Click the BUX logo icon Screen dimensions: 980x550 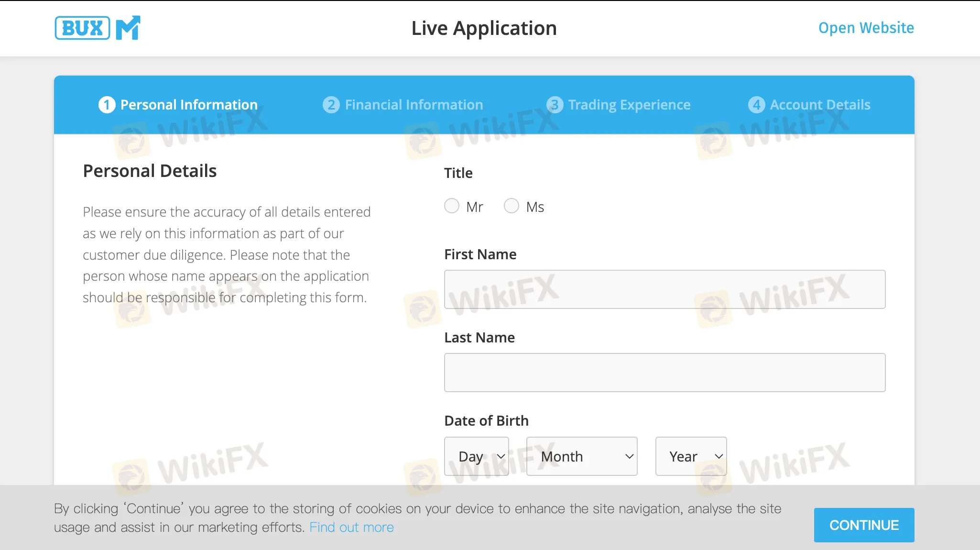[x=82, y=28]
